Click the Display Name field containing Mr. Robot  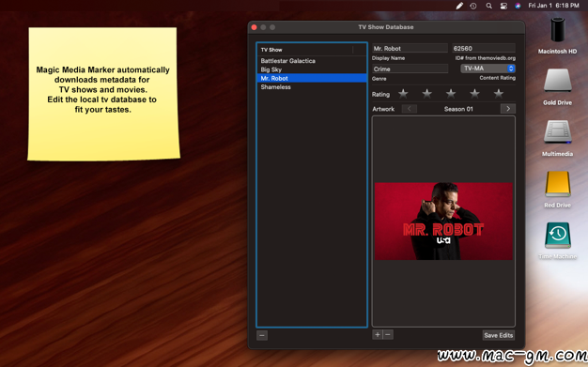(410, 49)
